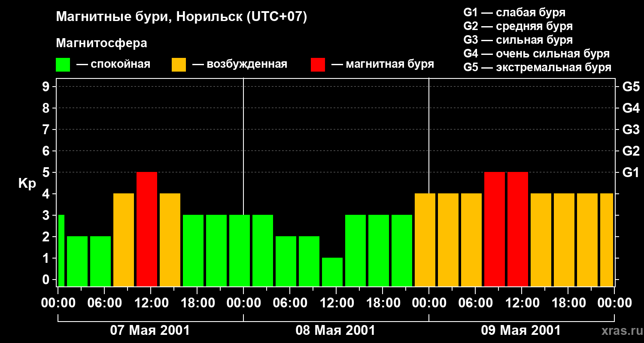Select the red Kp 5 bar on 07 Мая
Viewport: 644px width, 343px height.
pyautogui.click(x=147, y=229)
